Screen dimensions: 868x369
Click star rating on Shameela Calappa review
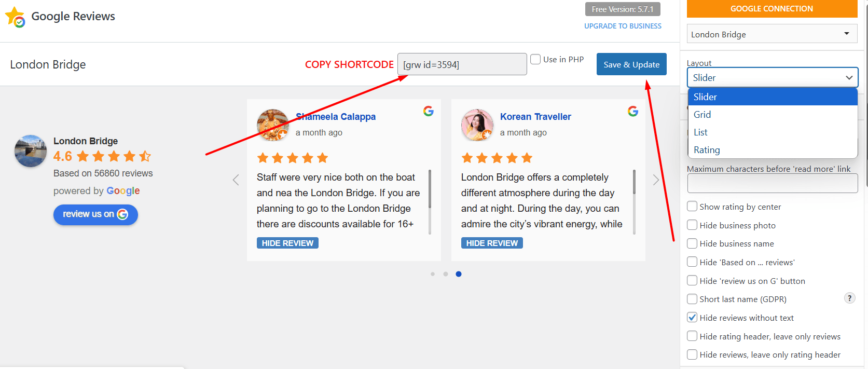coord(293,158)
